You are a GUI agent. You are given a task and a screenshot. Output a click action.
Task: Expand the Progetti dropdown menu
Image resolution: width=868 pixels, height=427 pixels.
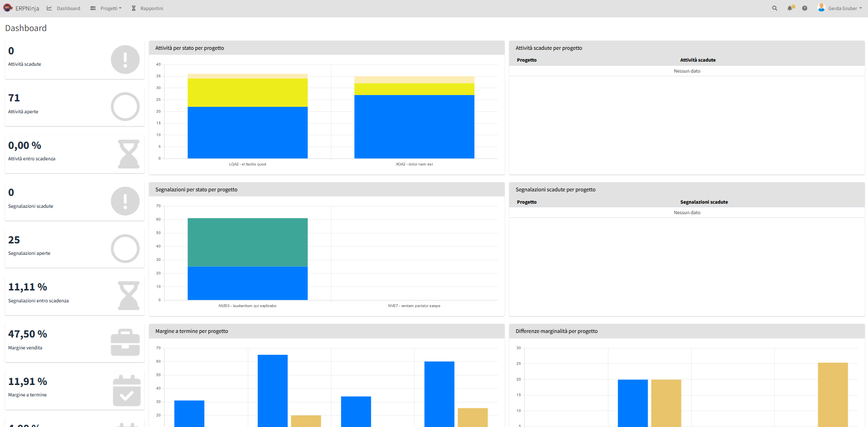click(x=106, y=8)
